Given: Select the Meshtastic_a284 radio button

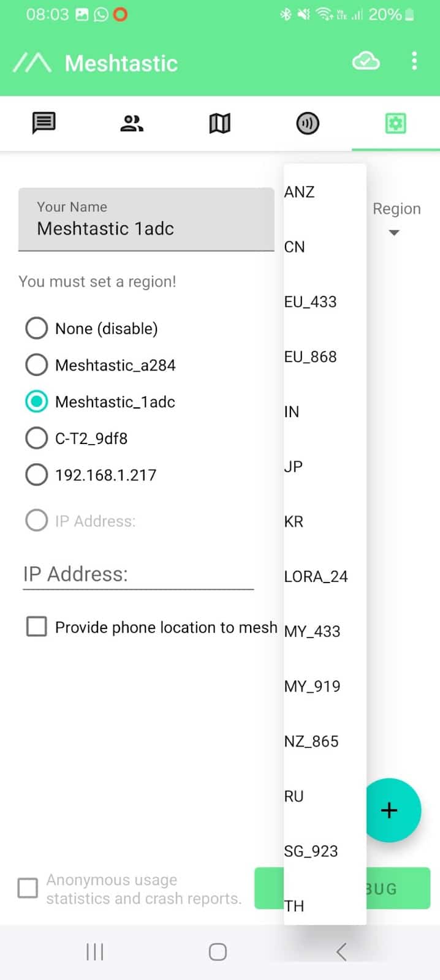Looking at the screenshot, I should (x=37, y=364).
